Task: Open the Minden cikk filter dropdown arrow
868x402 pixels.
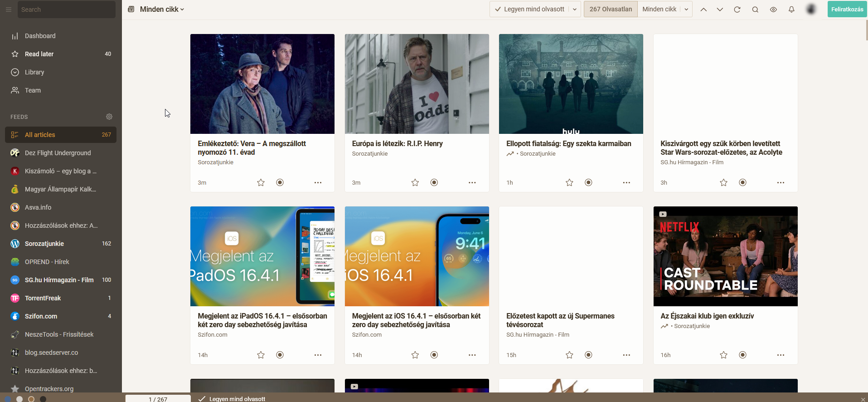Action: coord(686,10)
